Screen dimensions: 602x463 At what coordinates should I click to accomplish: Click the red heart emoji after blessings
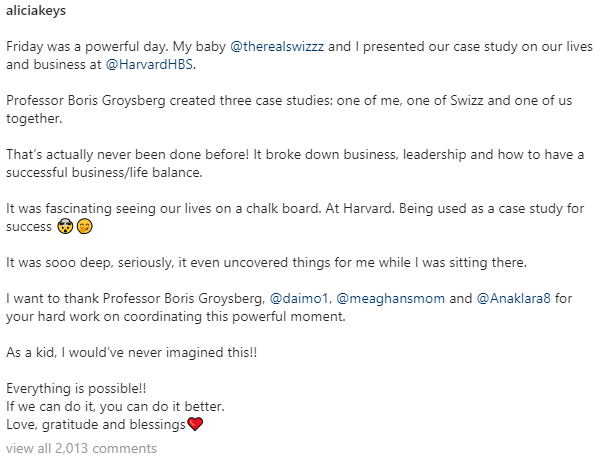click(x=195, y=424)
